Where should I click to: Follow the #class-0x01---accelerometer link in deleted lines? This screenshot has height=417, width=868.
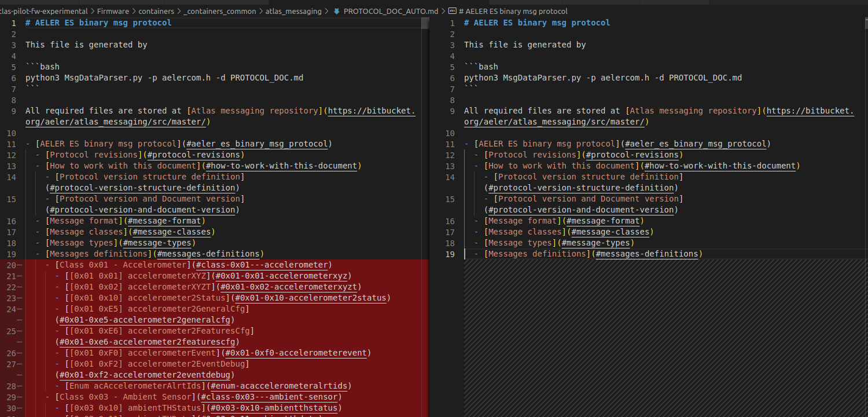(x=262, y=265)
